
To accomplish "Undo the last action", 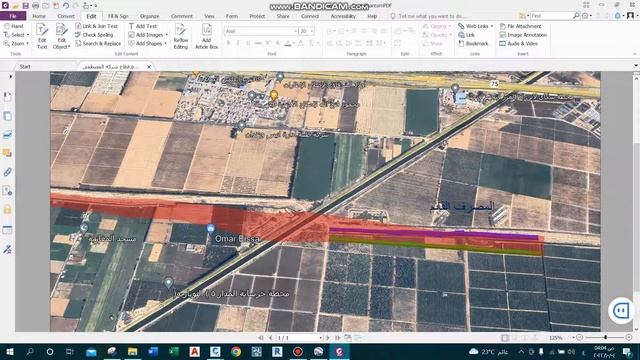I will (x=66, y=6).
